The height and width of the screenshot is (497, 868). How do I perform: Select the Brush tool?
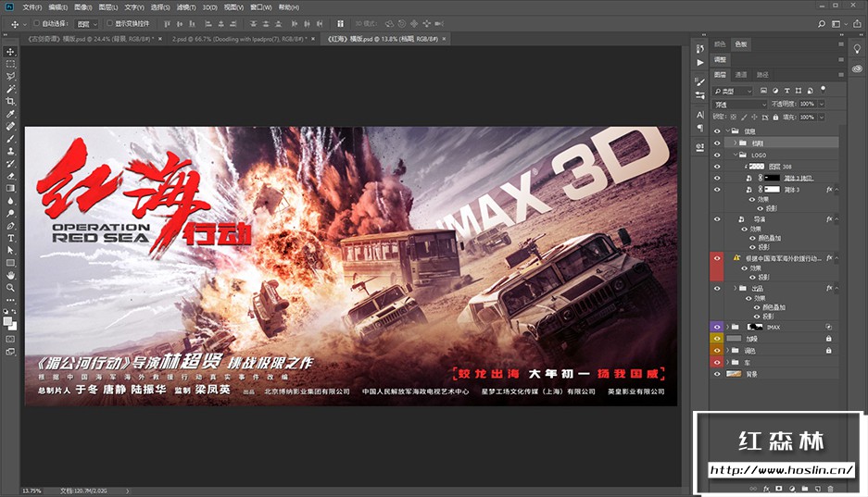(x=10, y=139)
